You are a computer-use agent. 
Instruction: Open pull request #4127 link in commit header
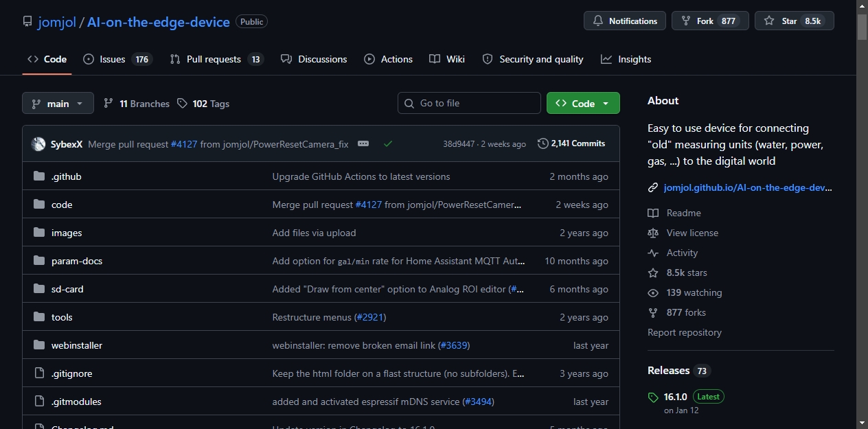(184, 144)
